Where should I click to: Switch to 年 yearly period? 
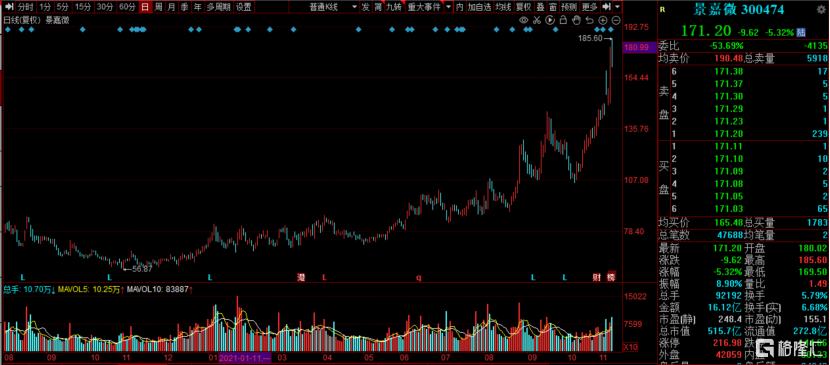tap(197, 7)
